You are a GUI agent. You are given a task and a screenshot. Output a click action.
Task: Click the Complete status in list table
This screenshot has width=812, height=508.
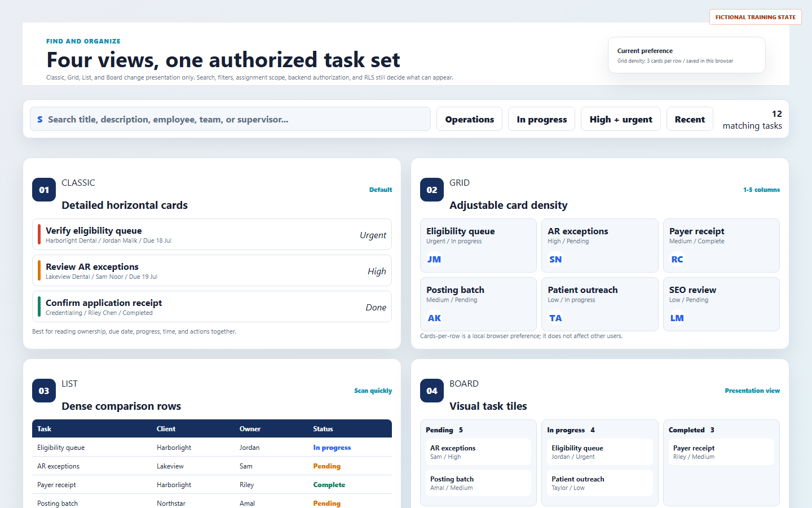tap(329, 485)
